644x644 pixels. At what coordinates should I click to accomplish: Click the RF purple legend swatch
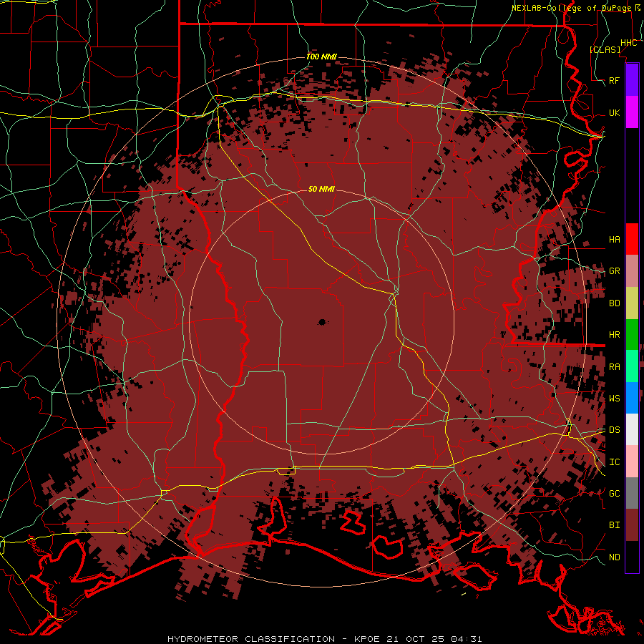coord(632,80)
